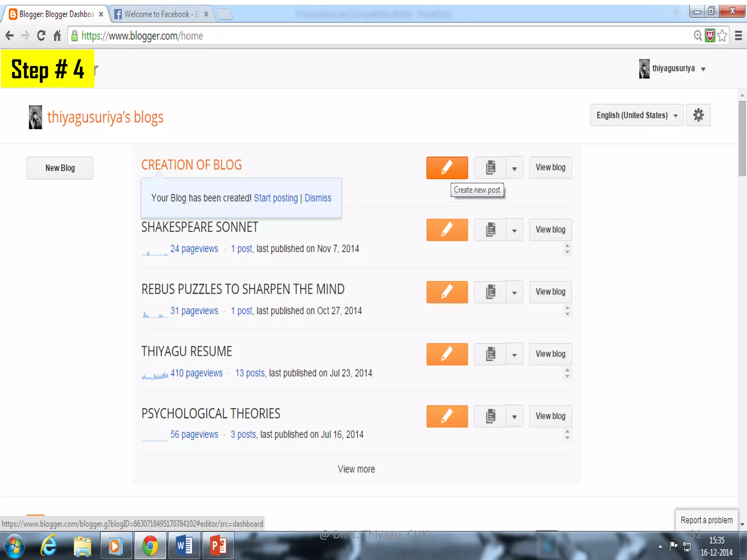Click the browser home icon

click(x=57, y=36)
